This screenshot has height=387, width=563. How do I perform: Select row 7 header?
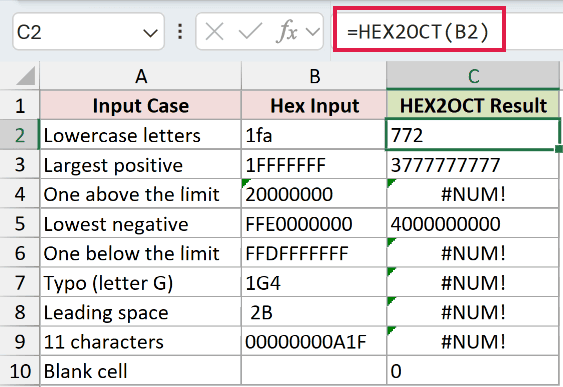tap(20, 283)
